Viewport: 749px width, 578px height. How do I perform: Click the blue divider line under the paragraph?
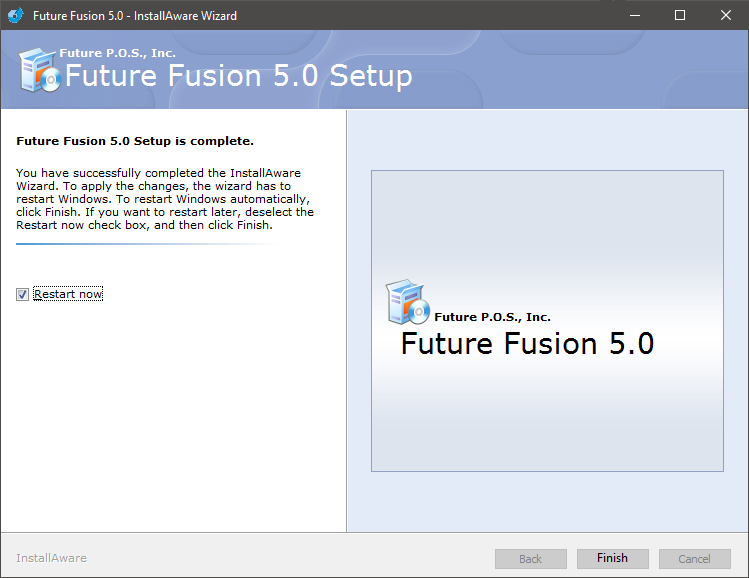tap(146, 244)
